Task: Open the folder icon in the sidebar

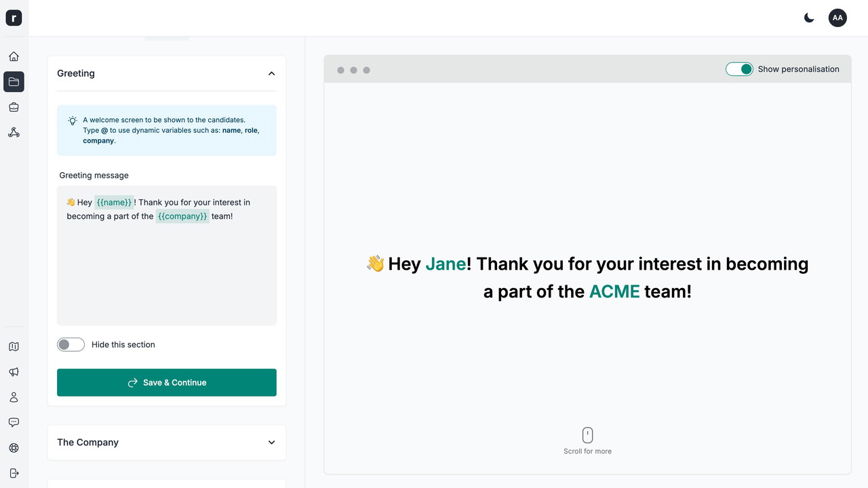Action: click(x=14, y=82)
